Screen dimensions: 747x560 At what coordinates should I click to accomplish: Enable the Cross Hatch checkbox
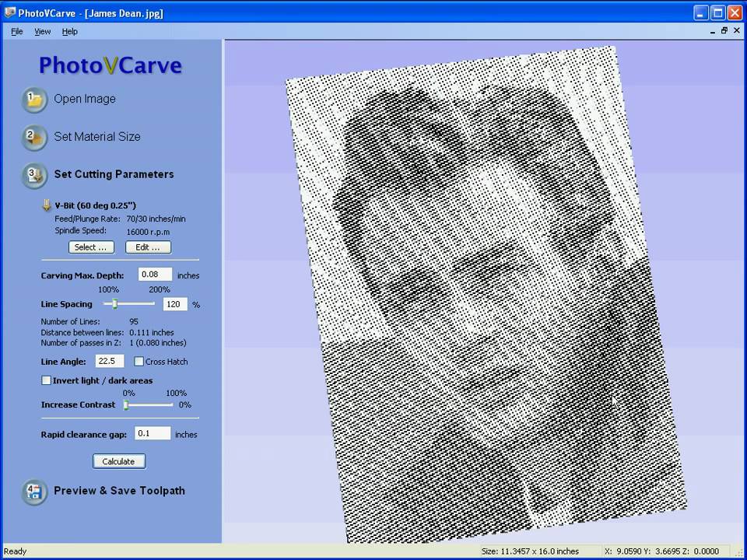[139, 362]
